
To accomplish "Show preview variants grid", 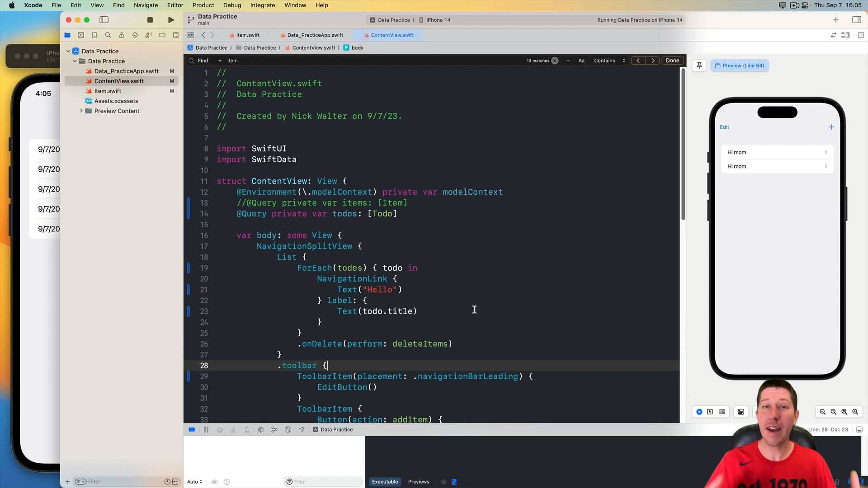I will 722,412.
